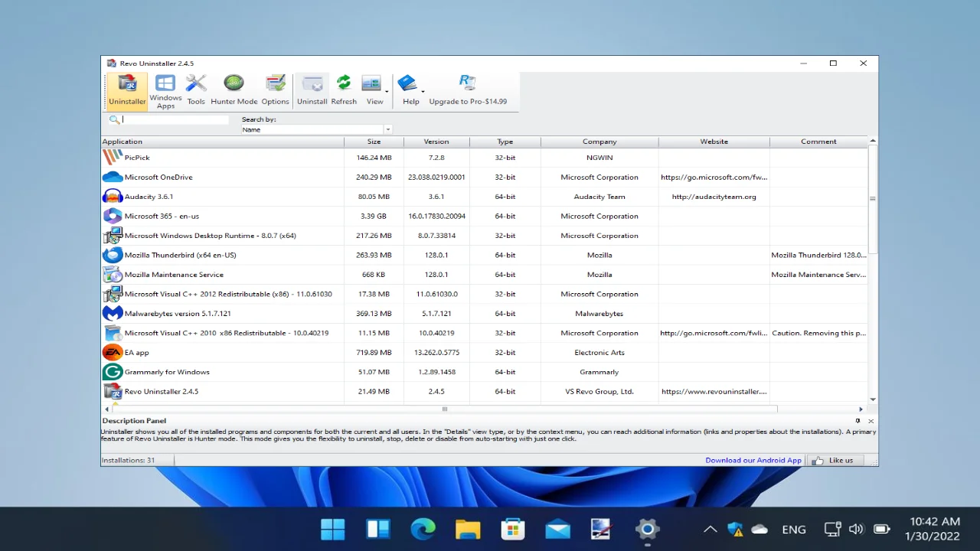
Task: Click the vertical scrollbar up arrow
Action: [x=873, y=142]
